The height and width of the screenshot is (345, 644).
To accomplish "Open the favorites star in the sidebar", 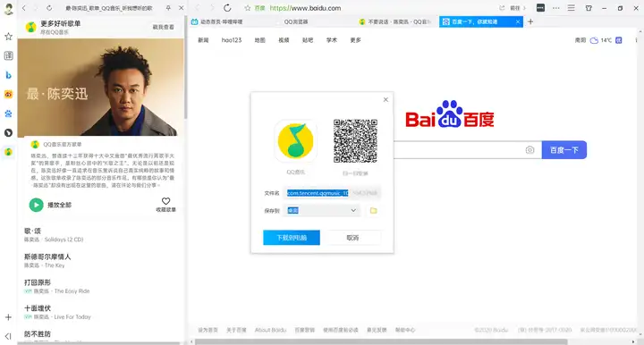I will tap(8, 37).
